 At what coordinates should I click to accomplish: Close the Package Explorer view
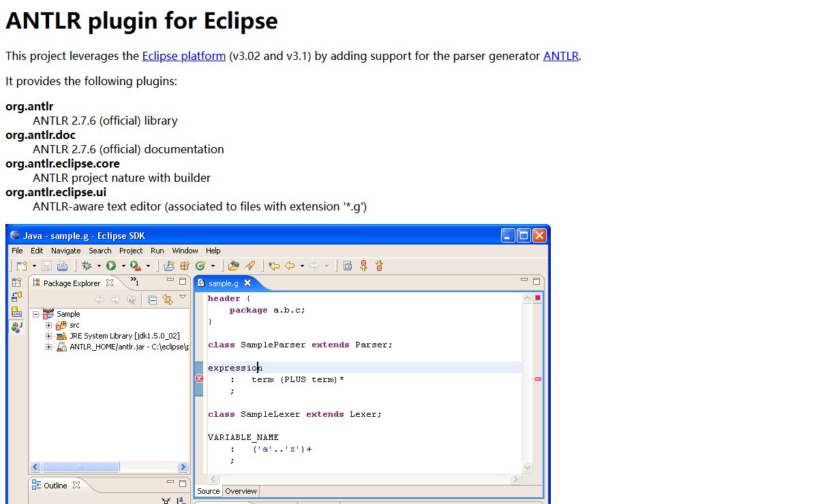[x=110, y=283]
